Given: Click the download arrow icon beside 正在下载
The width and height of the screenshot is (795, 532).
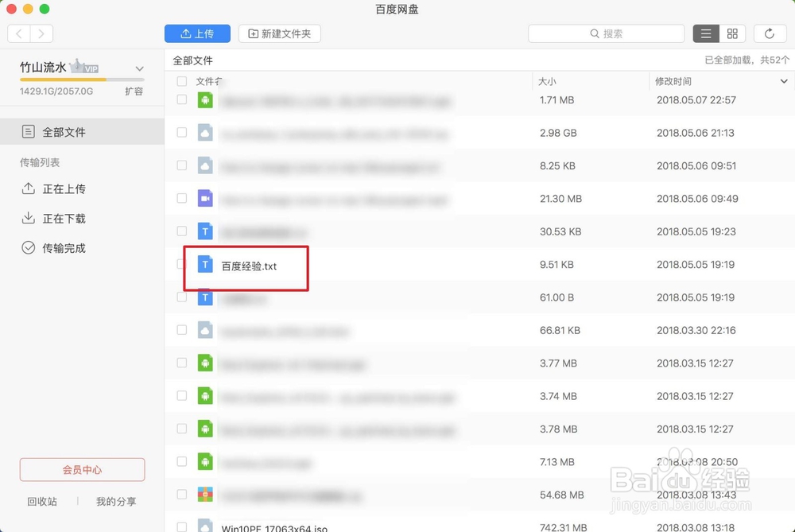Looking at the screenshot, I should [x=29, y=218].
